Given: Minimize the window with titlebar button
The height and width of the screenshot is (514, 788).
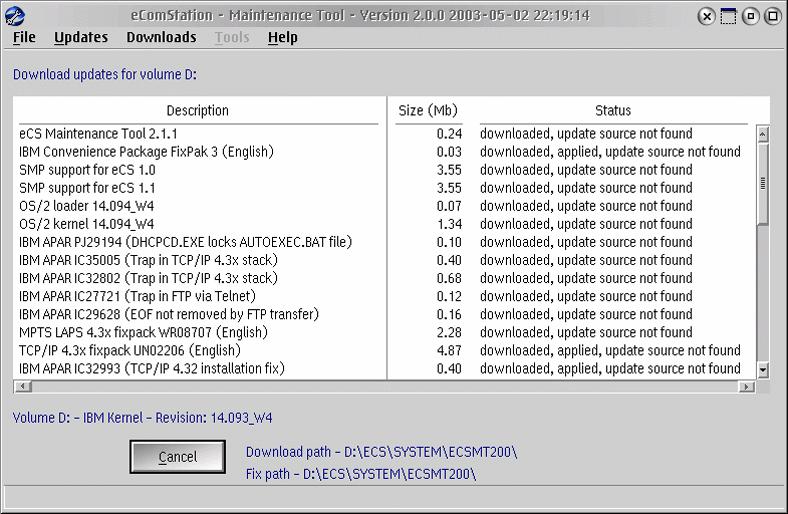Looking at the screenshot, I should click(x=750, y=17).
